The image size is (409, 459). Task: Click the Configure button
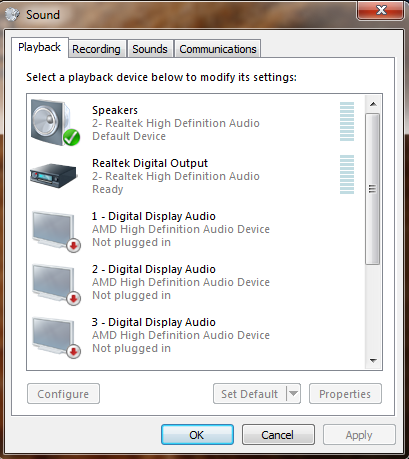click(63, 394)
